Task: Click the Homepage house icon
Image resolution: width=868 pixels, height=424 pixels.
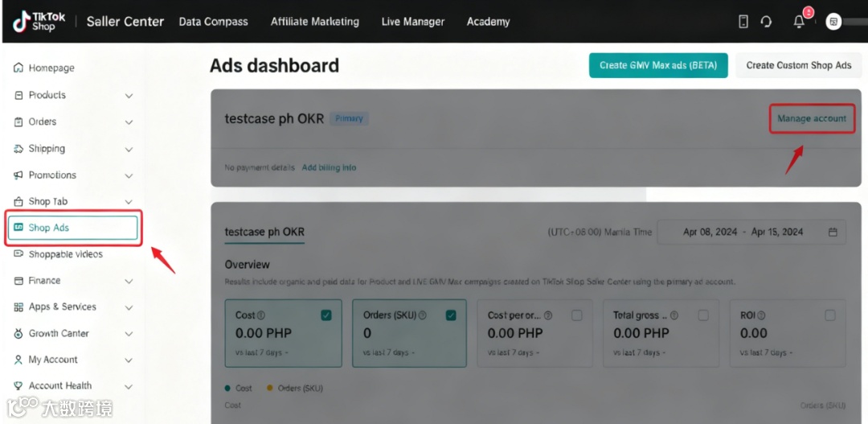Action: [x=18, y=68]
